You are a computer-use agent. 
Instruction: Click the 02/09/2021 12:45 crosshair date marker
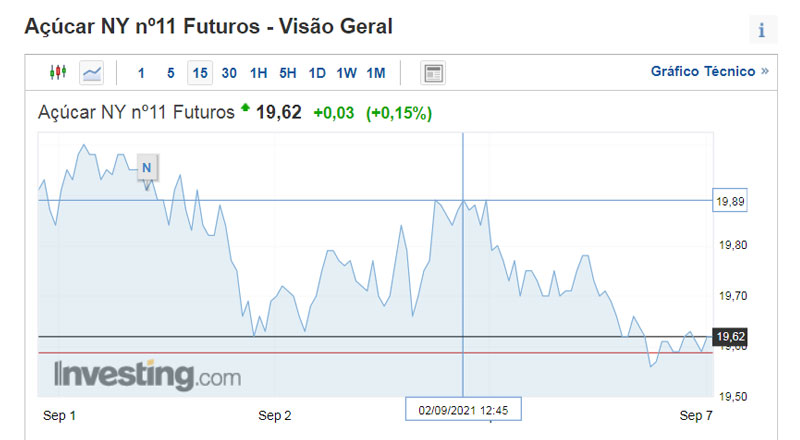(x=463, y=410)
